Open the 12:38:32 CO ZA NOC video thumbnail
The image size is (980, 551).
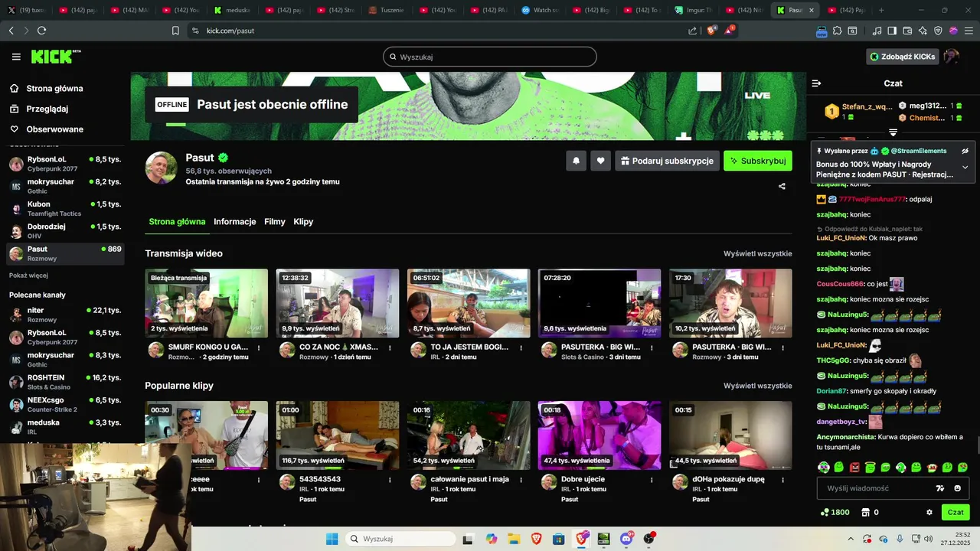(338, 303)
